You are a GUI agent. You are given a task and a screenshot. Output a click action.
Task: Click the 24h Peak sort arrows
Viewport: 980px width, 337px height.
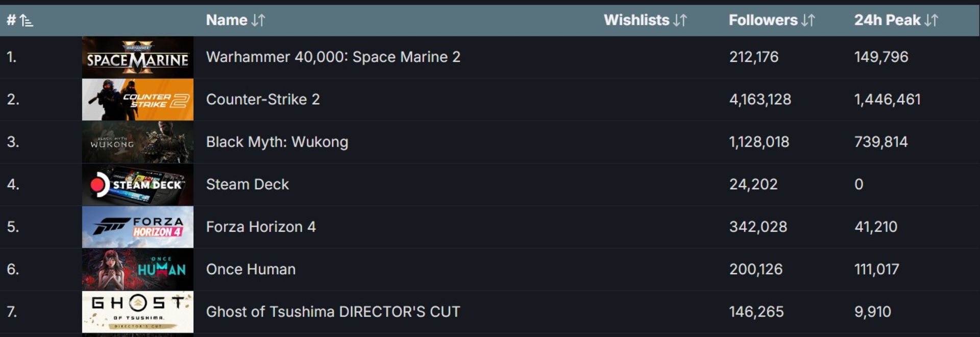932,20
